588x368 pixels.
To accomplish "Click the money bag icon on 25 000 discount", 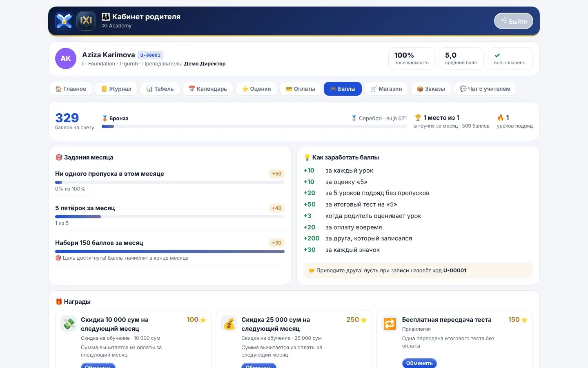I will point(229,323).
